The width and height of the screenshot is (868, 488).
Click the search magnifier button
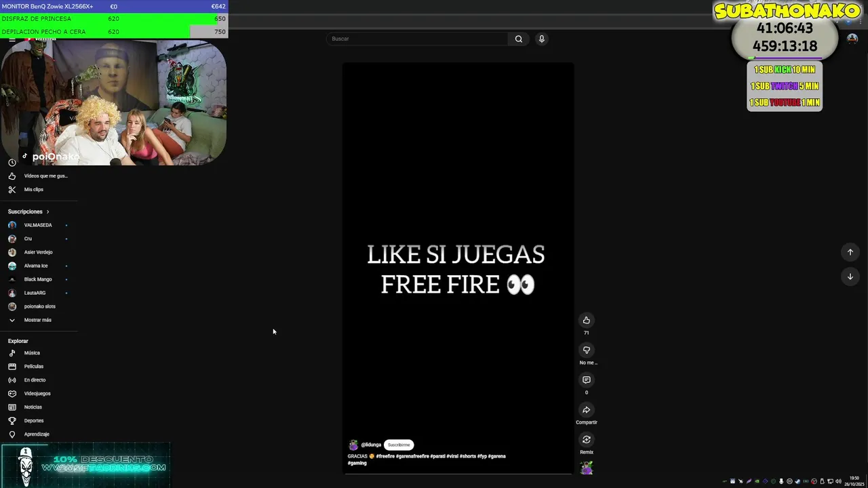(518, 39)
